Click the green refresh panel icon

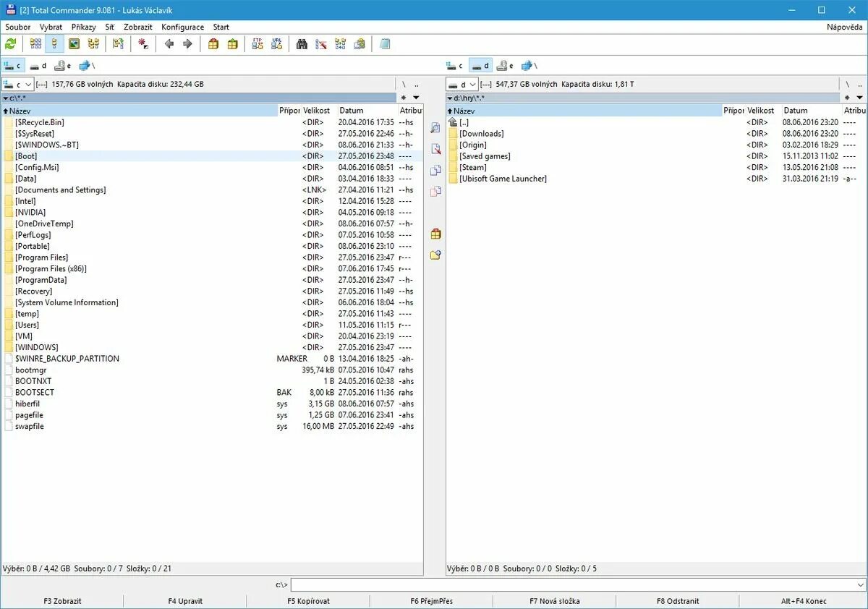10,44
